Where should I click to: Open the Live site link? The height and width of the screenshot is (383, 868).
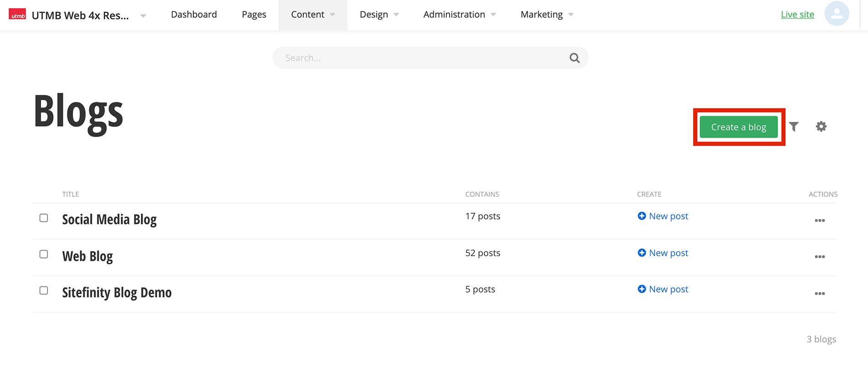pos(797,15)
